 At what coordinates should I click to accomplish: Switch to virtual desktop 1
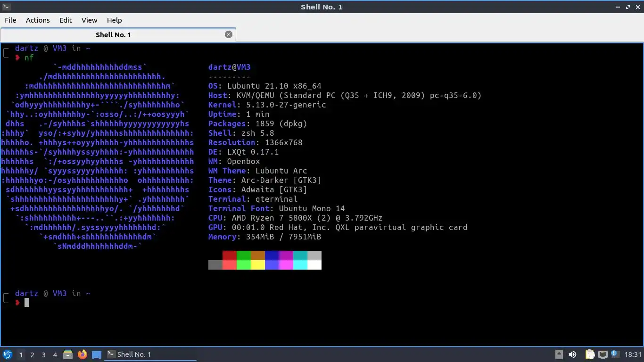[21, 354]
